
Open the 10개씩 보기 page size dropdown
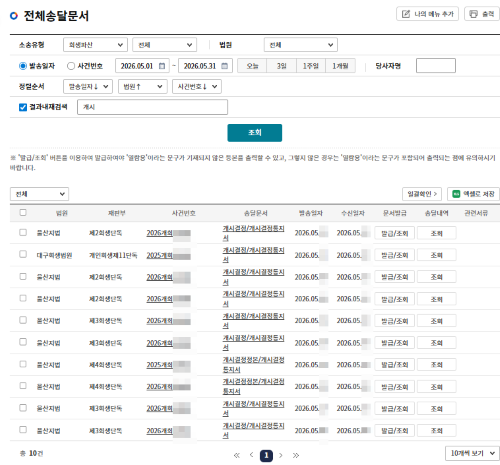[472, 453]
